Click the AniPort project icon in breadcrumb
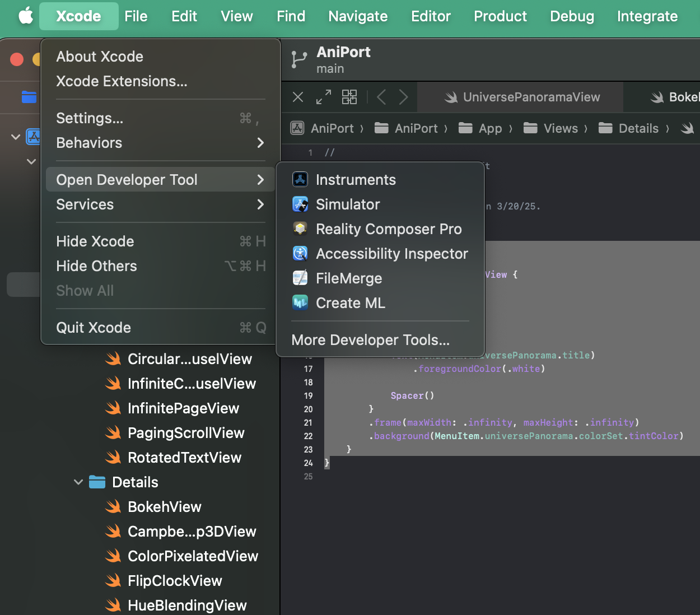The image size is (700, 615). (297, 128)
